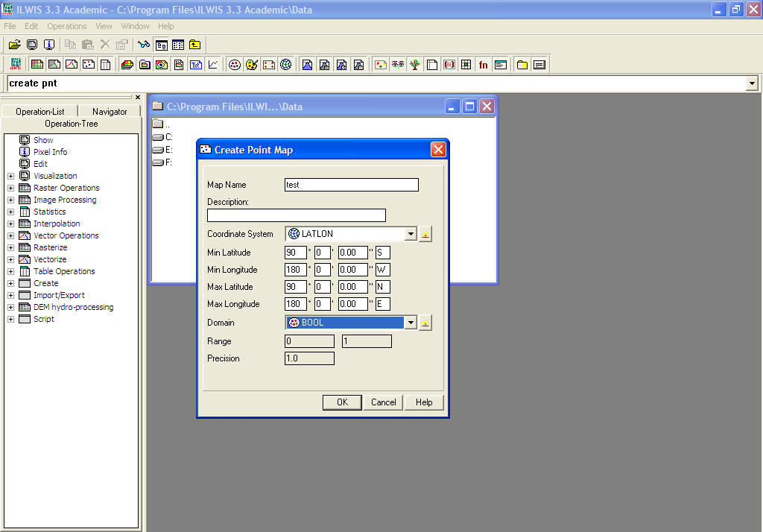Toggle the annotation text (Txt) filter icon
763x532 pixels.
click(196, 64)
